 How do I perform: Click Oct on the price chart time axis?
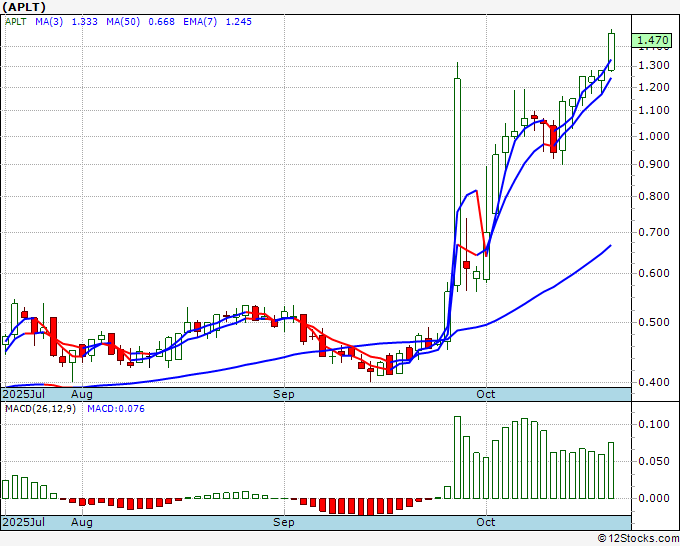tap(486, 395)
